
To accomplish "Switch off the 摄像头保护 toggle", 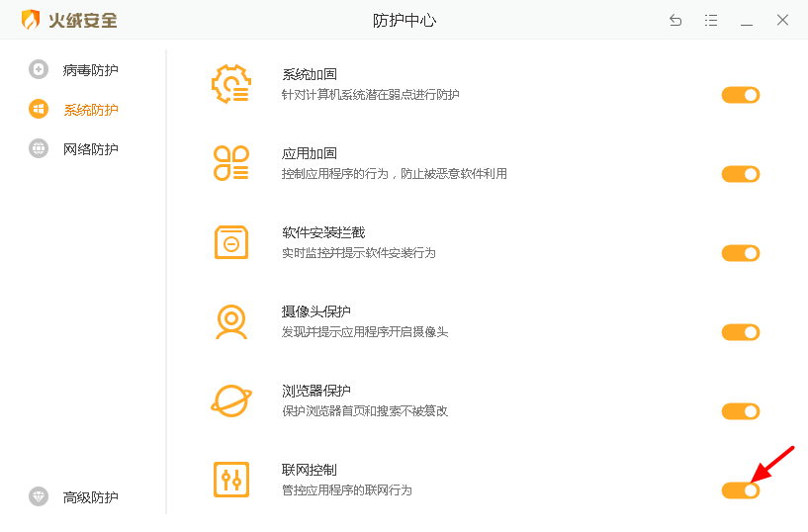I will (740, 332).
